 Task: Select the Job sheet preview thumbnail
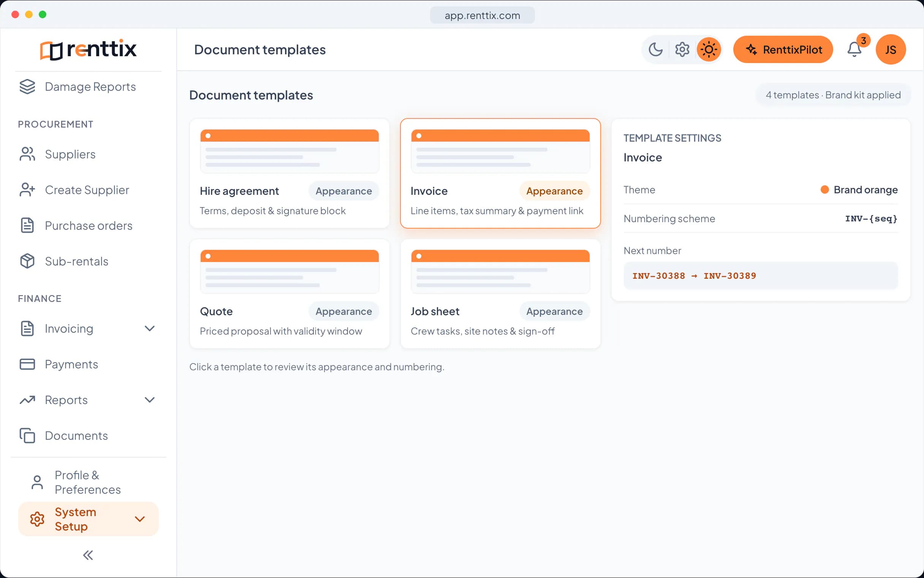click(500, 272)
